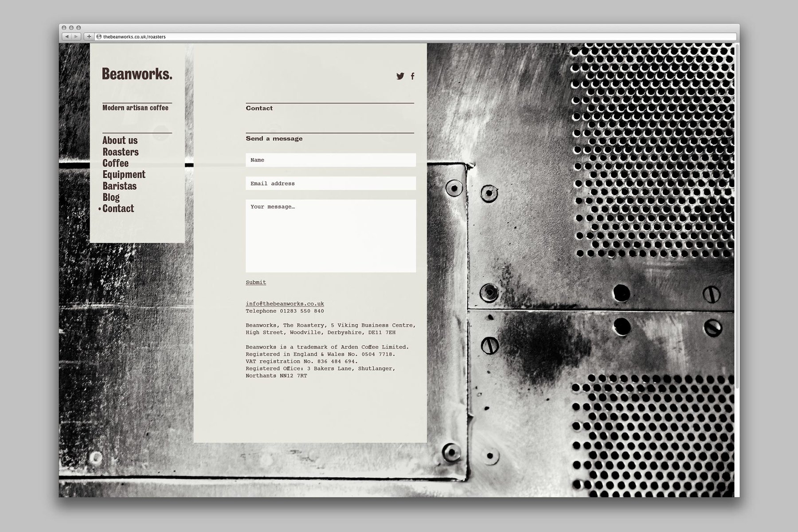The width and height of the screenshot is (798, 532).
Task: Click into the Email address field
Action: pyautogui.click(x=331, y=184)
